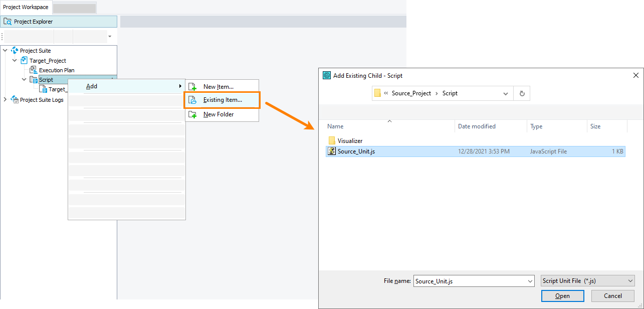
Task: Open the Visualizer folder icon
Action: click(332, 140)
